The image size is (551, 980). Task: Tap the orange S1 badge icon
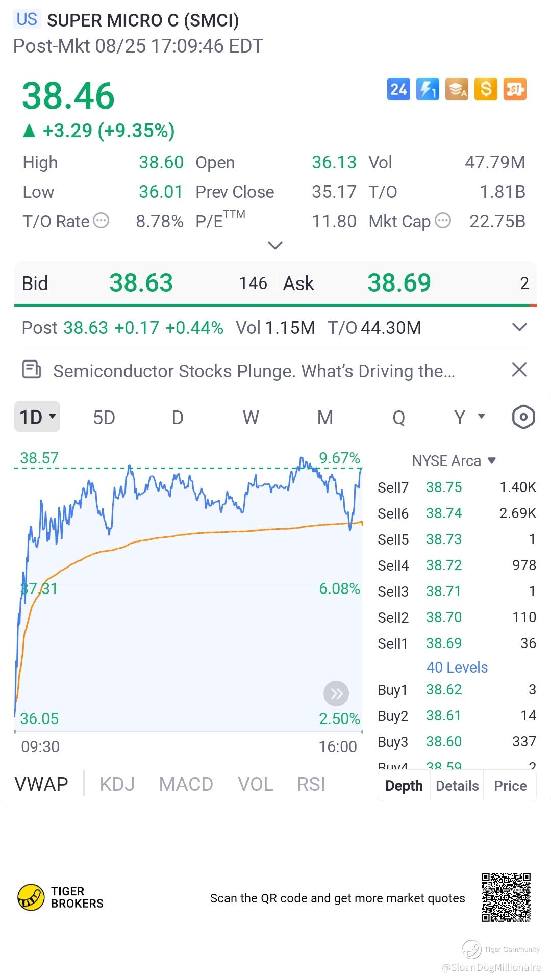[515, 89]
